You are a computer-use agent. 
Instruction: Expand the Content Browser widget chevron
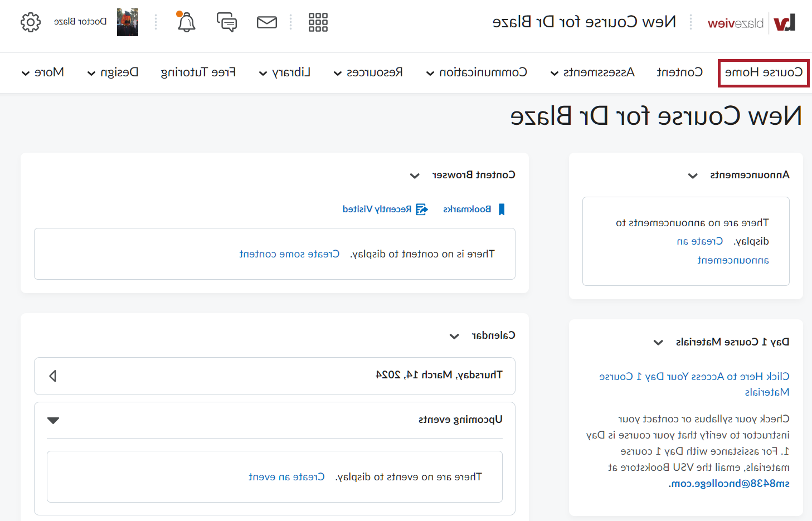coord(415,176)
